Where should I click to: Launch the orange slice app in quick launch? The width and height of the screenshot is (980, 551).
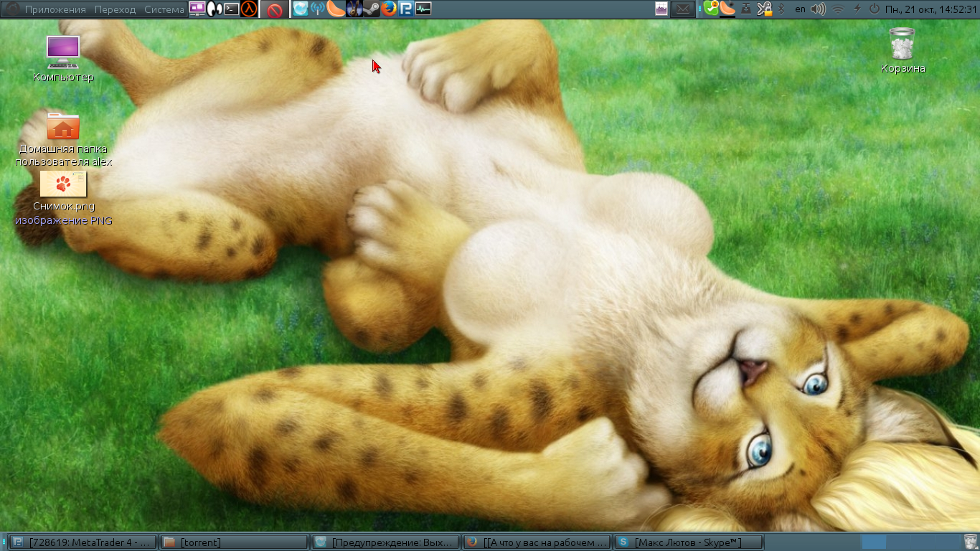[x=336, y=9]
